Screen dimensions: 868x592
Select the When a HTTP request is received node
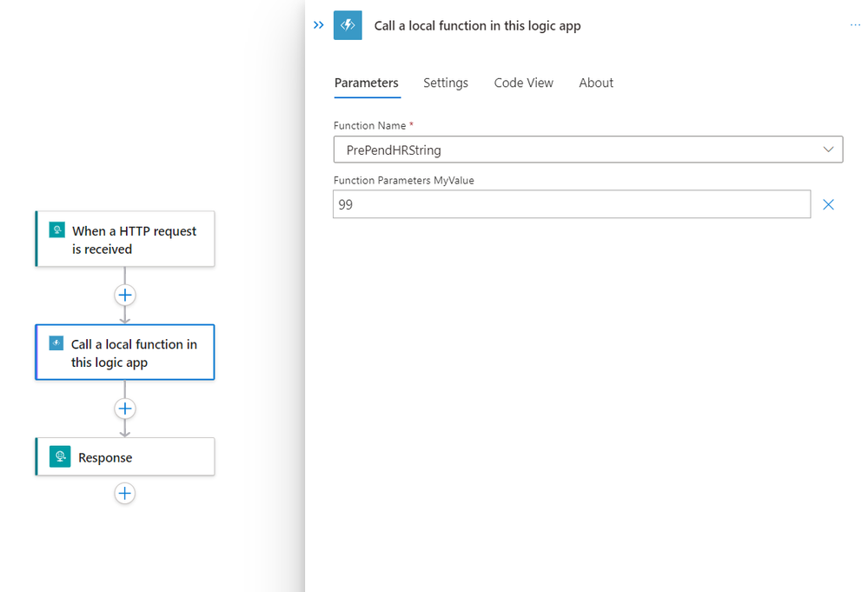pos(134,239)
